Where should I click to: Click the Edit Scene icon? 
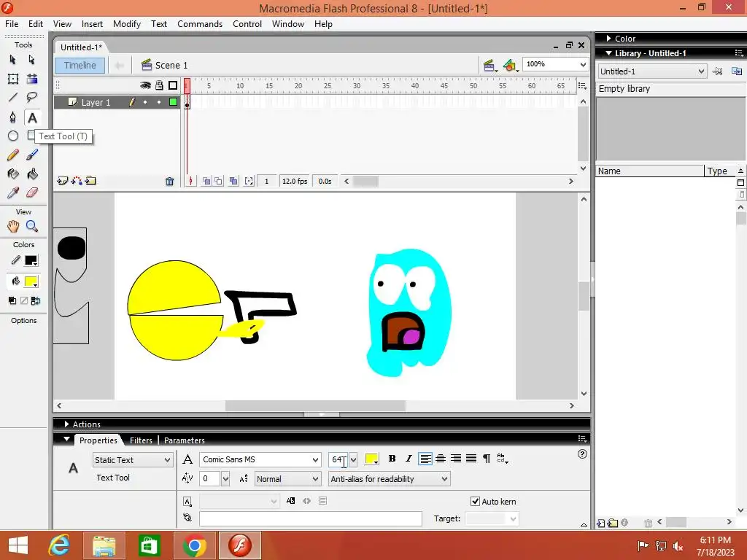[x=489, y=65]
